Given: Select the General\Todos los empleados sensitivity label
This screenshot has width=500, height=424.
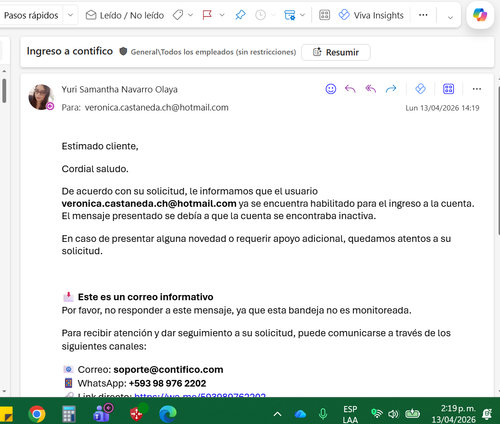Looking at the screenshot, I should click(x=213, y=52).
